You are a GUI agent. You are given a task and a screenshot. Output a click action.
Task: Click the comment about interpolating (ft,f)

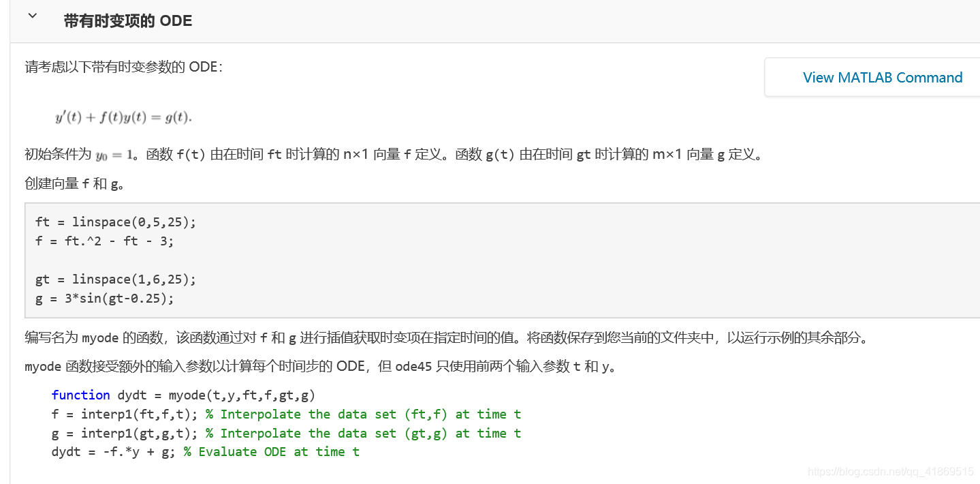[363, 414]
